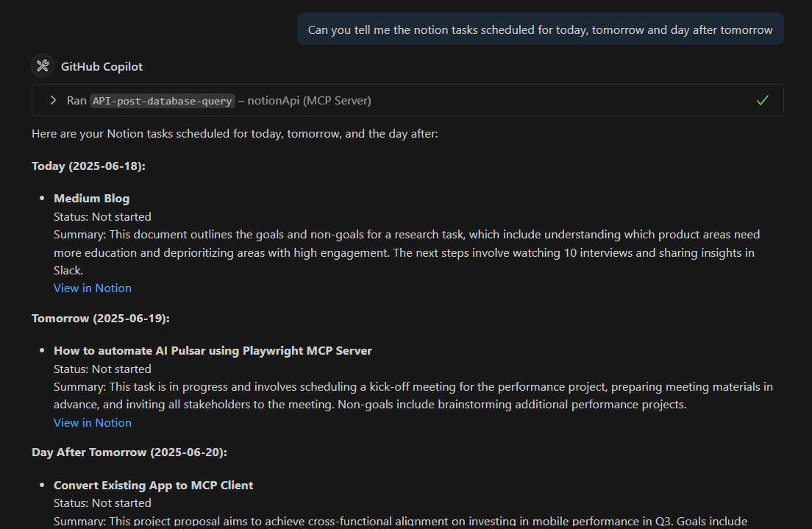Click the Today (2025-06-18) heading

[88, 166]
